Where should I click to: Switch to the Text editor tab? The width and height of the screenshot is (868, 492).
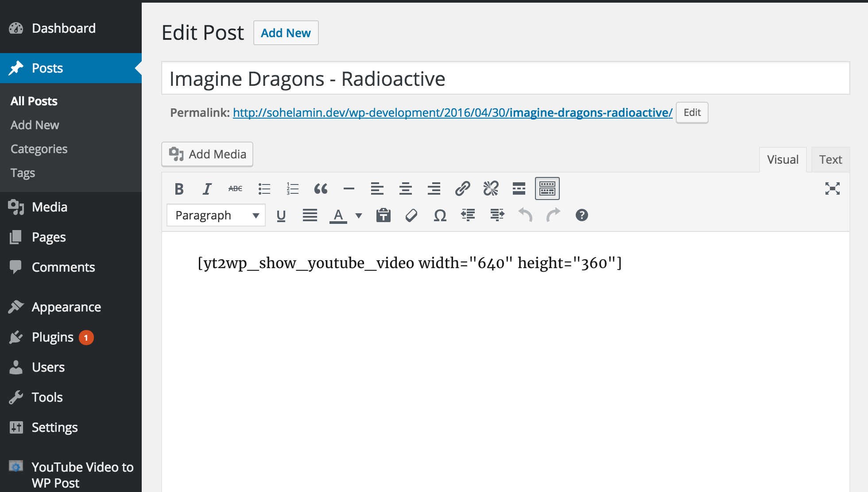831,160
